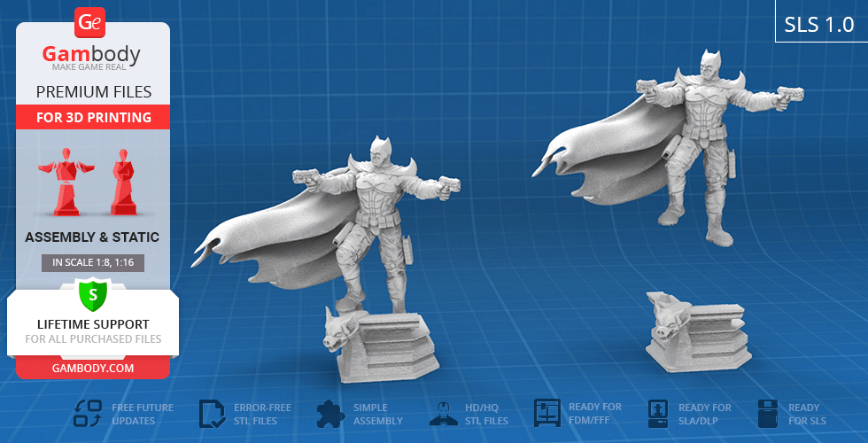Select the SLS 1.0 version label
This screenshot has height=443, width=868.
point(818,25)
